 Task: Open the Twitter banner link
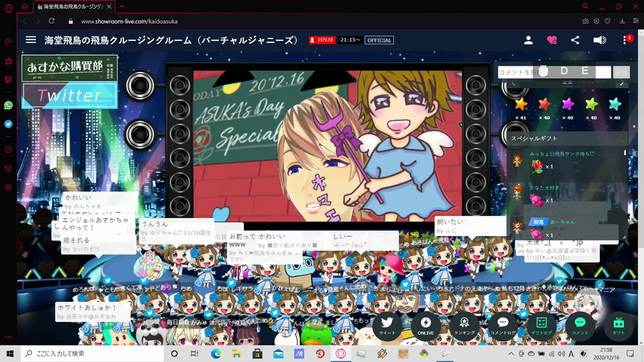(69, 95)
